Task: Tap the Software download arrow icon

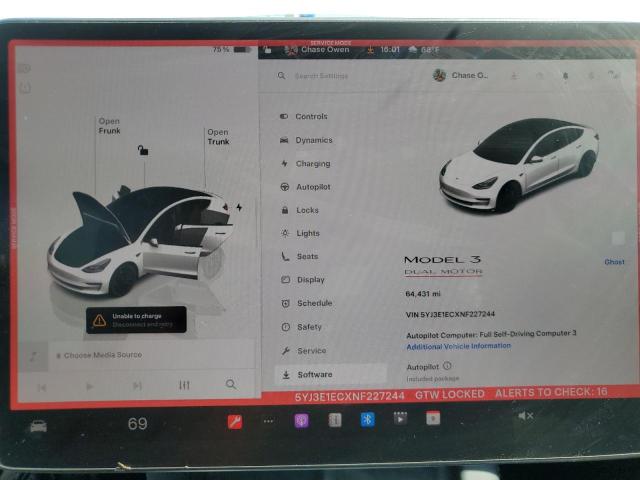Action: coord(286,375)
